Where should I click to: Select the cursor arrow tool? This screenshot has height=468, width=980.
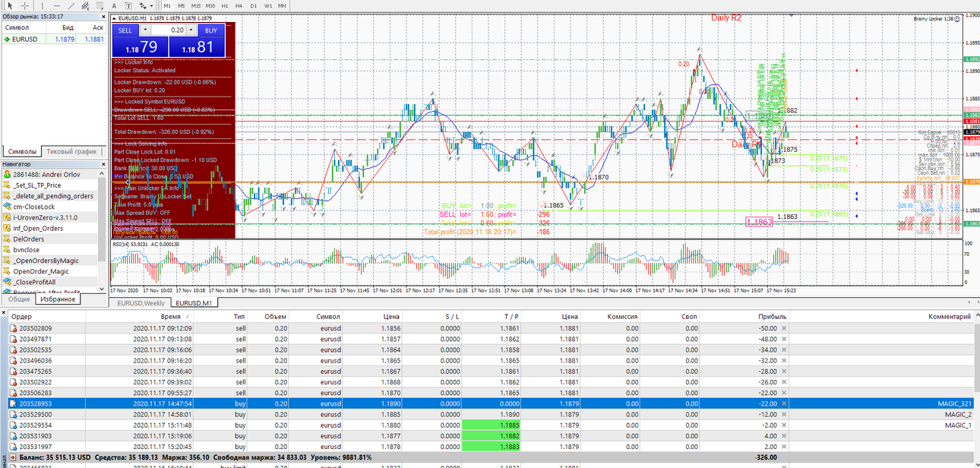10,5
